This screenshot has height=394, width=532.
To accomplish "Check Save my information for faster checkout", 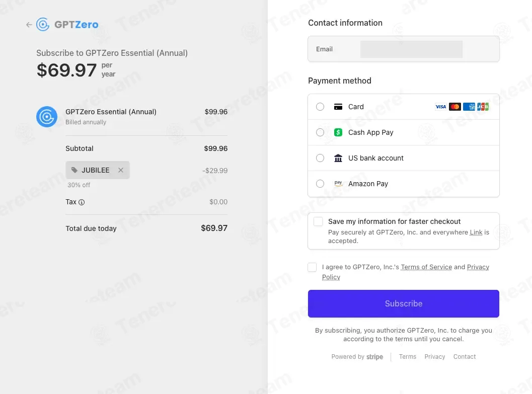I will pos(318,222).
